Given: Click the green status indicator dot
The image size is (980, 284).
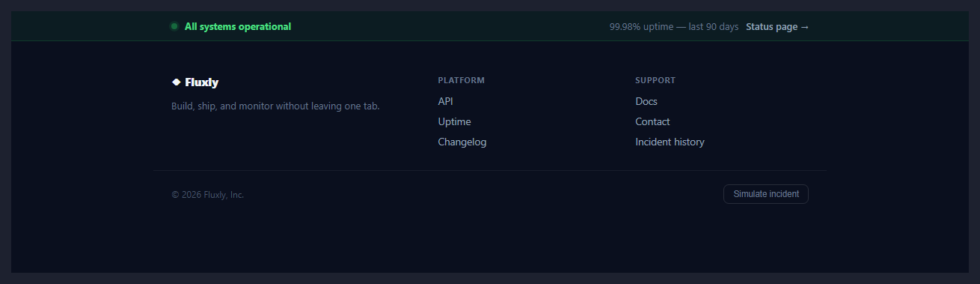Looking at the screenshot, I should point(174,26).
